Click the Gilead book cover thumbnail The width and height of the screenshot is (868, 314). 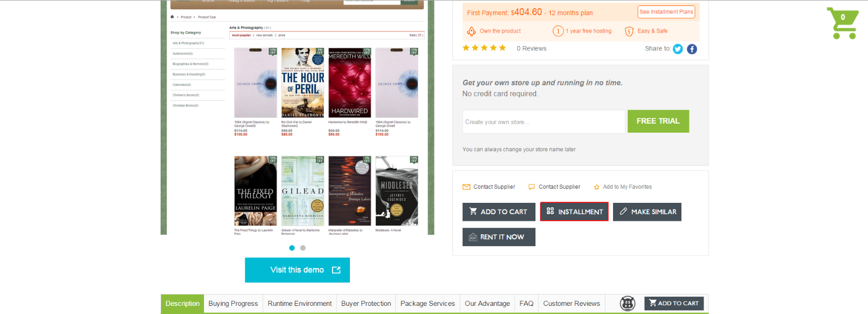click(303, 191)
